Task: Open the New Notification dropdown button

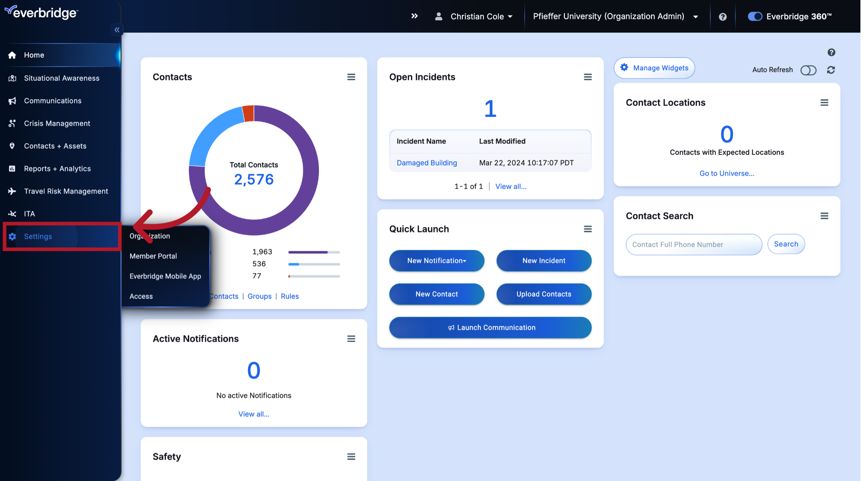Action: pyautogui.click(x=437, y=261)
